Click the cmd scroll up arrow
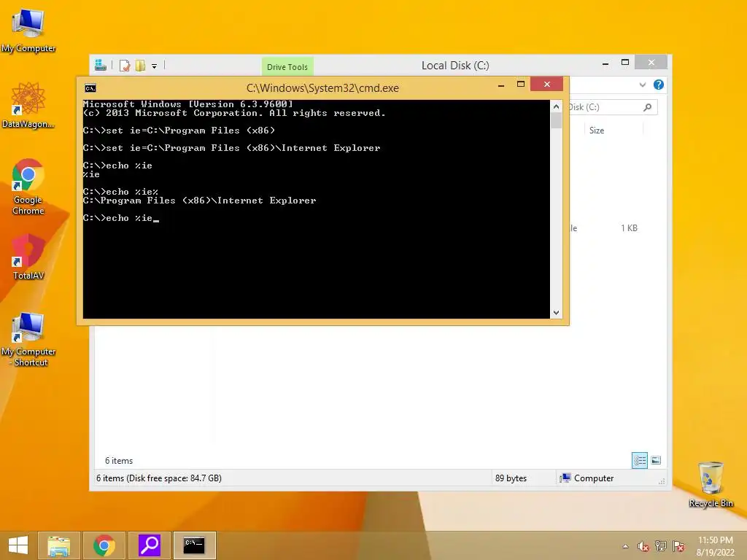Image resolution: width=747 pixels, height=560 pixels. [556, 106]
